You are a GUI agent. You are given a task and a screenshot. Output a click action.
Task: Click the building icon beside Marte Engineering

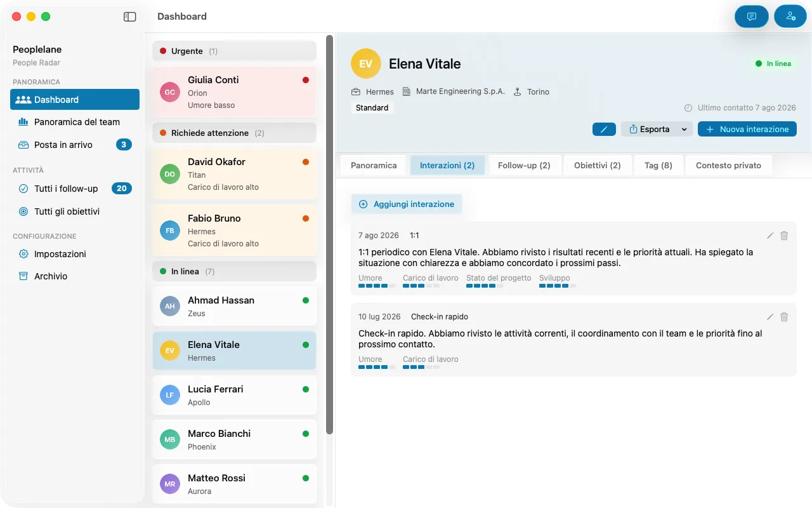pos(407,92)
